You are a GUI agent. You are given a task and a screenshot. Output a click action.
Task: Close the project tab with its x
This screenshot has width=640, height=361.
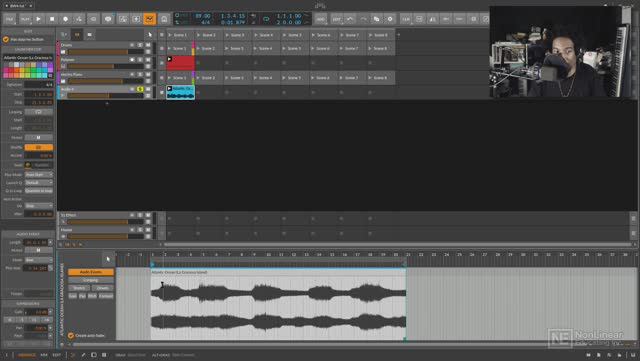tap(31, 6)
